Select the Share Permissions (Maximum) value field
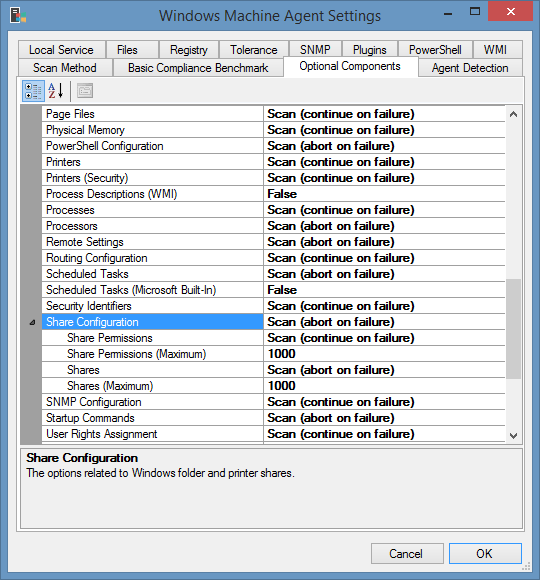 [x=384, y=354]
